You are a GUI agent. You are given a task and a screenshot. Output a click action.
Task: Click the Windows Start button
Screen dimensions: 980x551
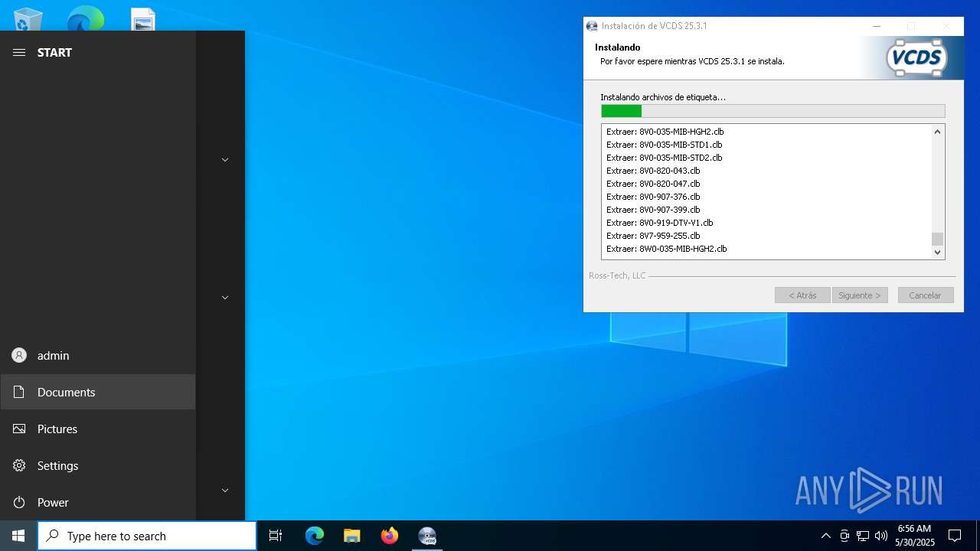tap(18, 536)
